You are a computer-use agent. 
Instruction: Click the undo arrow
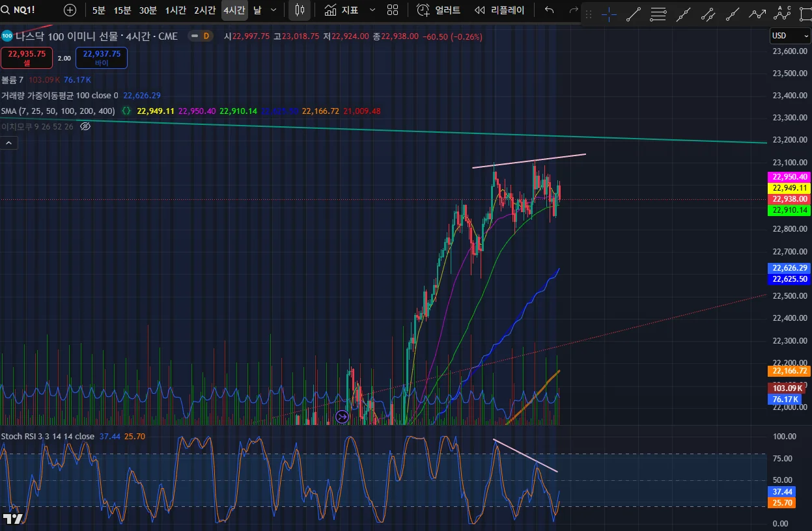550,10
